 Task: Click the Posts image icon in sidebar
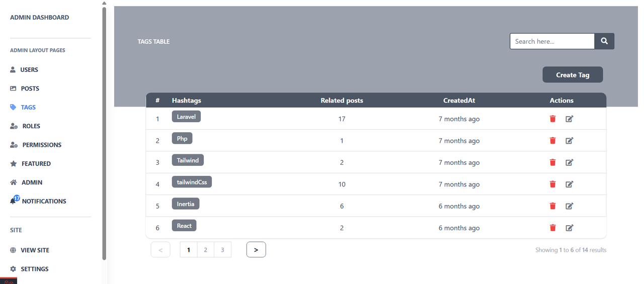tap(14, 88)
